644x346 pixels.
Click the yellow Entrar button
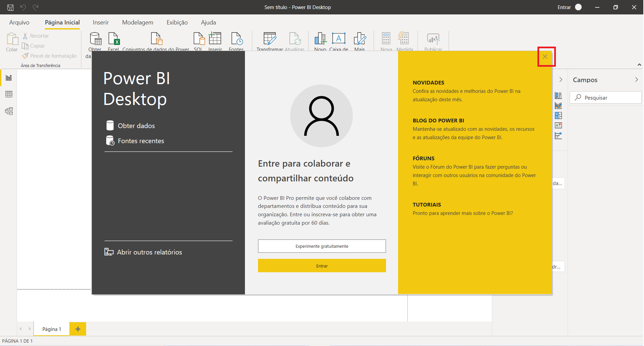tap(322, 266)
